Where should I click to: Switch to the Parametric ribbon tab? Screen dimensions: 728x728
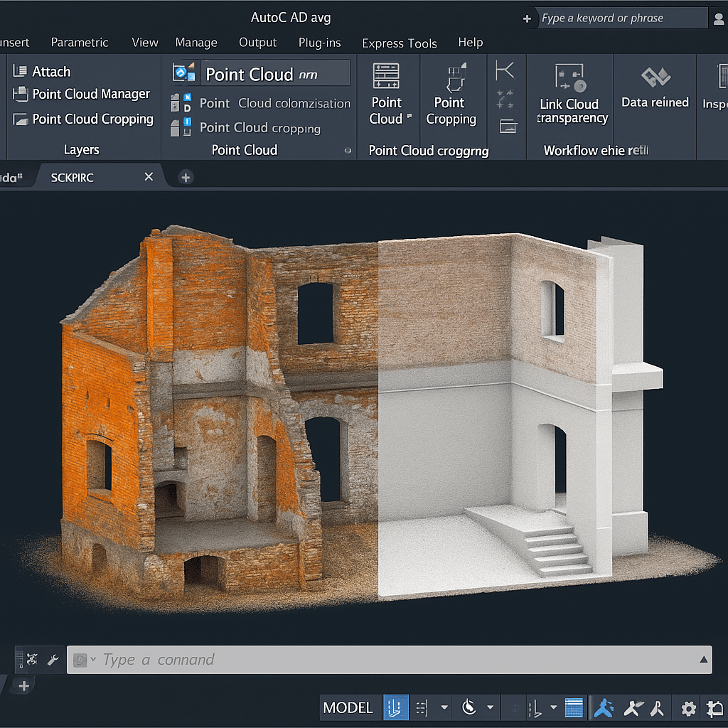[x=80, y=43]
